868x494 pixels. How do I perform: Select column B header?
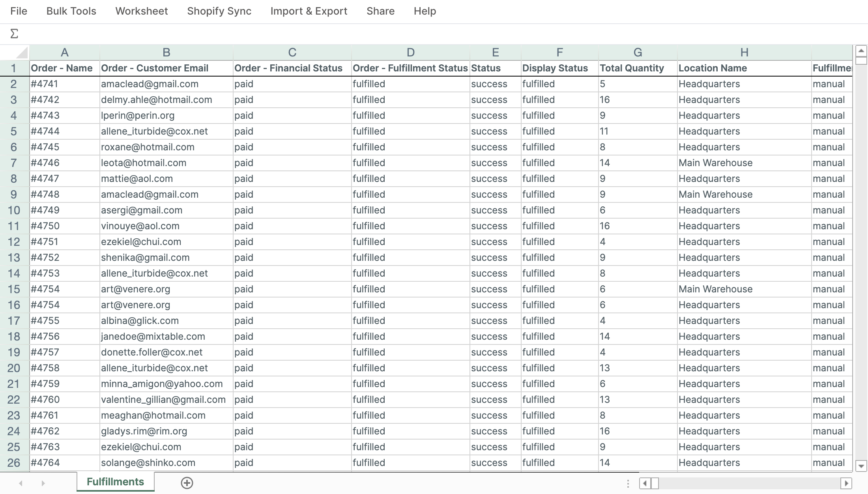pos(166,52)
